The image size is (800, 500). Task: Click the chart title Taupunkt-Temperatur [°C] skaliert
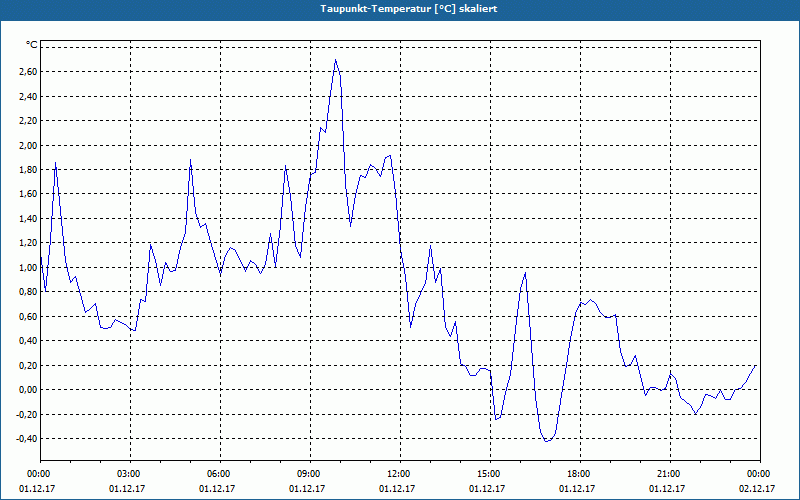point(408,9)
